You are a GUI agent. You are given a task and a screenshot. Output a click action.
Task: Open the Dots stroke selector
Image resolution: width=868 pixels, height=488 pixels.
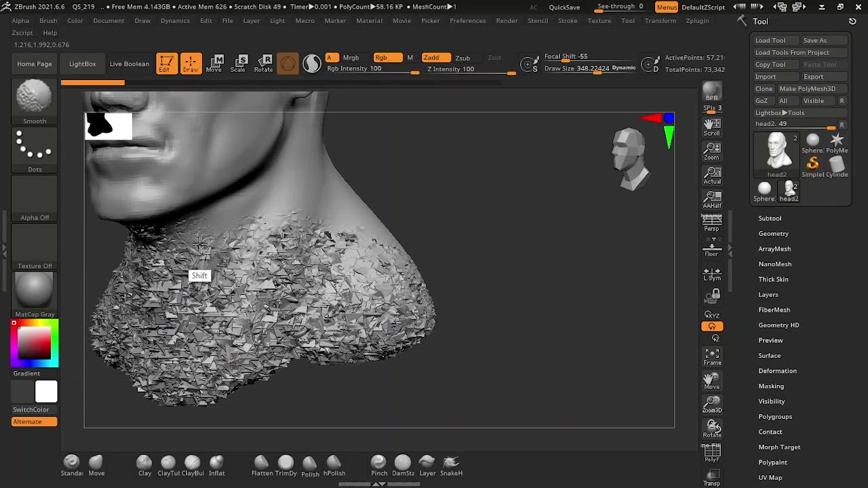click(35, 150)
